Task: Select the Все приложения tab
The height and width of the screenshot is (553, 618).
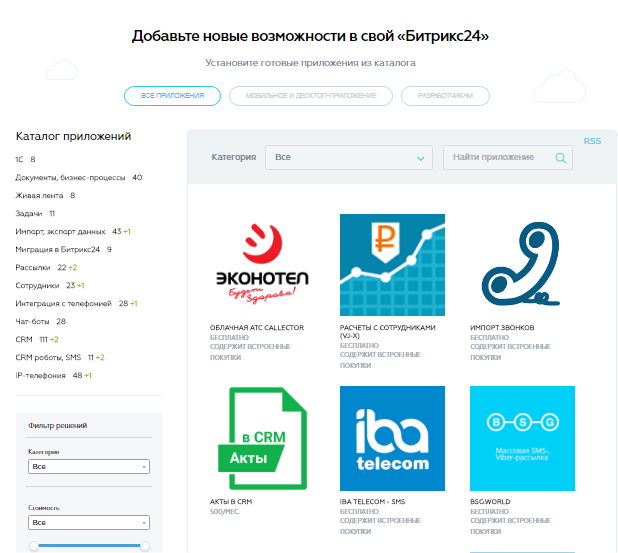Action: (x=172, y=96)
